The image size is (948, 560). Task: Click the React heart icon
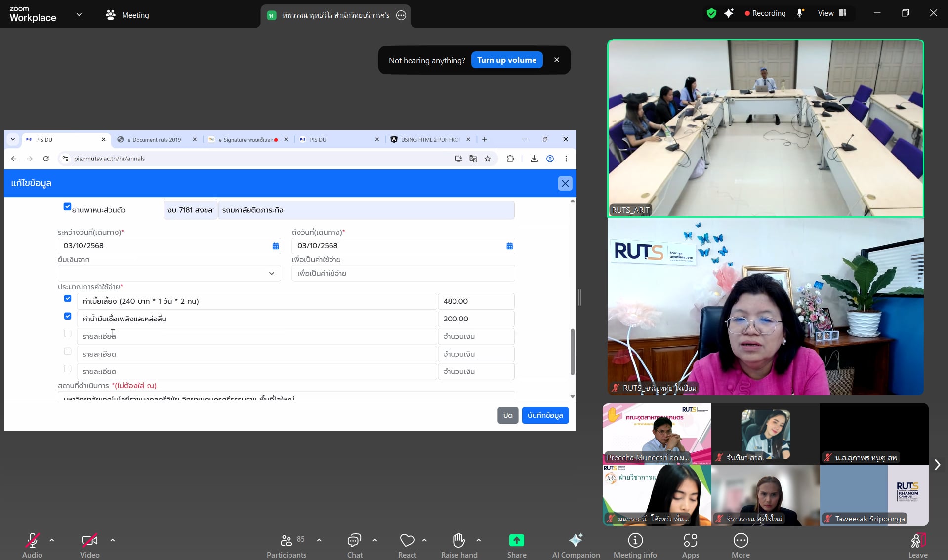(407, 541)
